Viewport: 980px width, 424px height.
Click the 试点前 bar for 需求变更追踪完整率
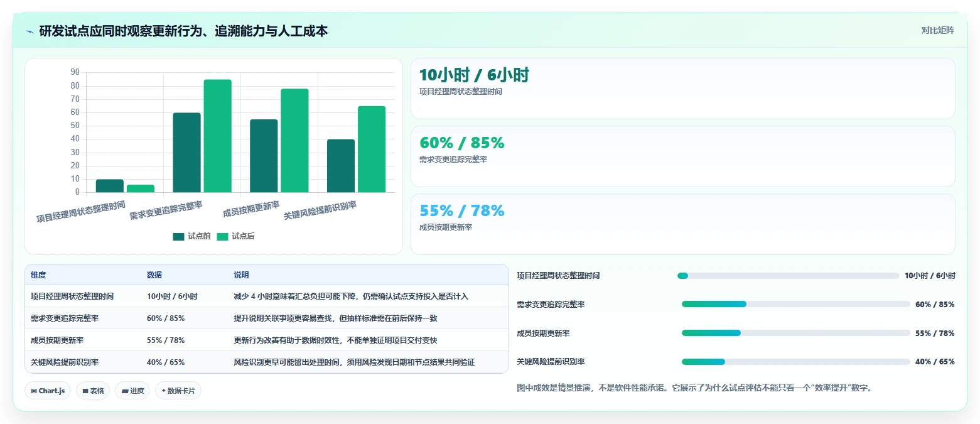(186, 153)
